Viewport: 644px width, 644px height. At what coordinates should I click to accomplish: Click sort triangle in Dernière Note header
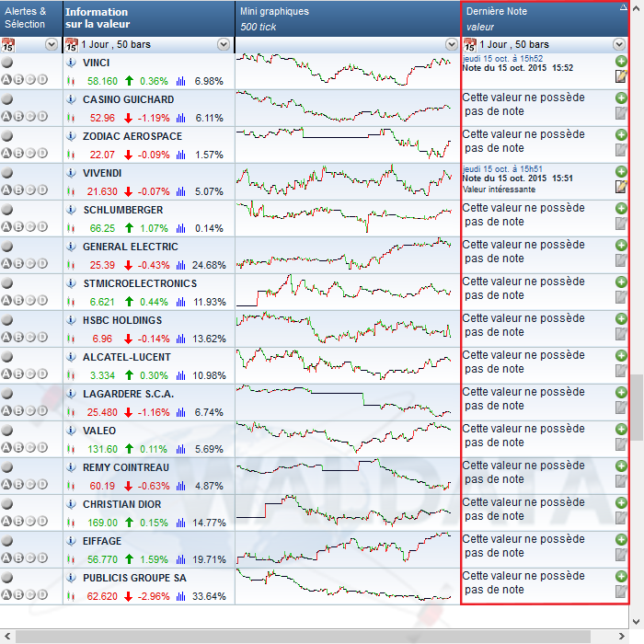tap(623, 7)
